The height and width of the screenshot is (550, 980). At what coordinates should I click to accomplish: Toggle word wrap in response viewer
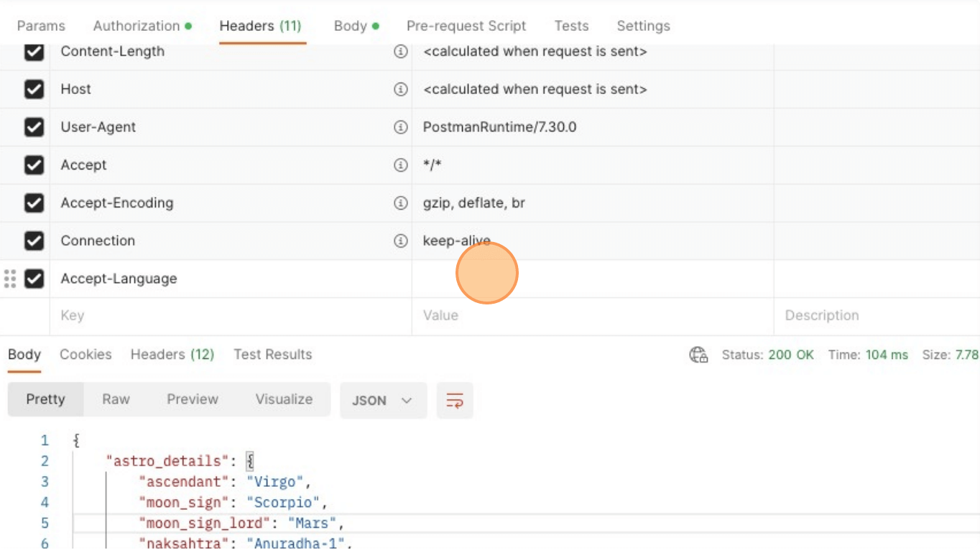click(455, 401)
